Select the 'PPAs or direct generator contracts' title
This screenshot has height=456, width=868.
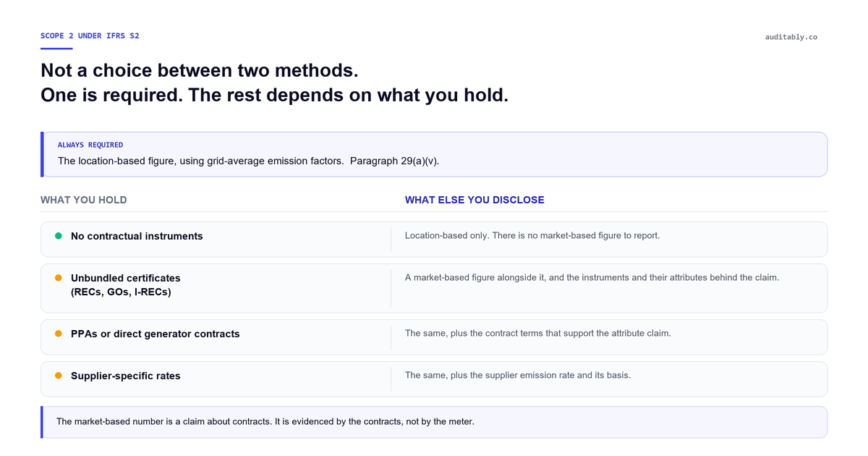pos(156,334)
